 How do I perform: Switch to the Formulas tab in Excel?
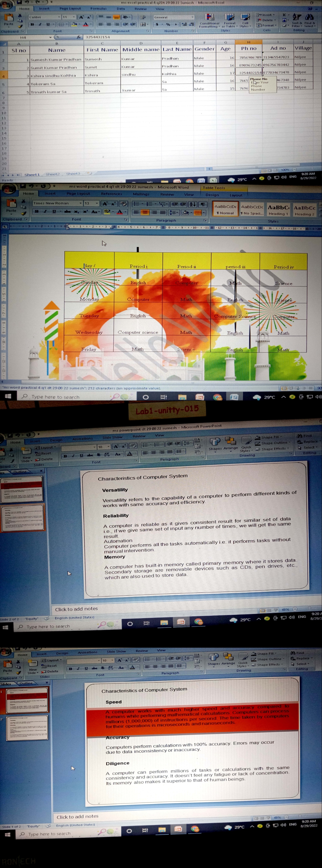(x=98, y=8)
